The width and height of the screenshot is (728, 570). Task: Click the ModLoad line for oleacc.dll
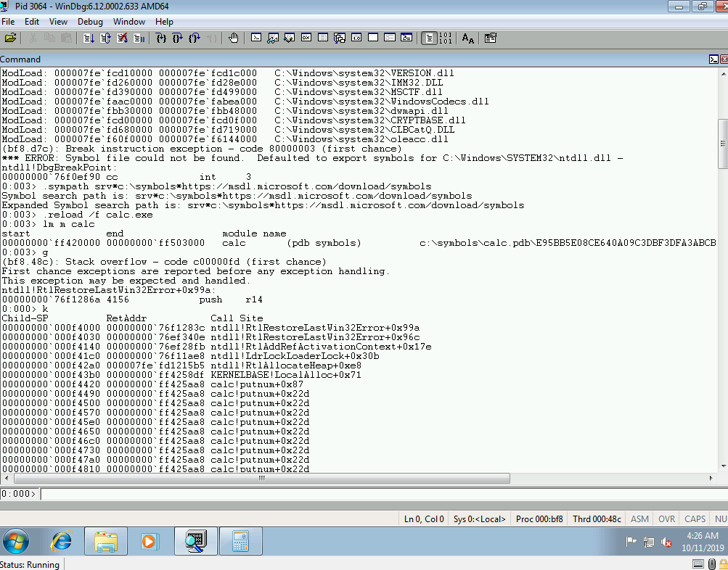pos(225,139)
